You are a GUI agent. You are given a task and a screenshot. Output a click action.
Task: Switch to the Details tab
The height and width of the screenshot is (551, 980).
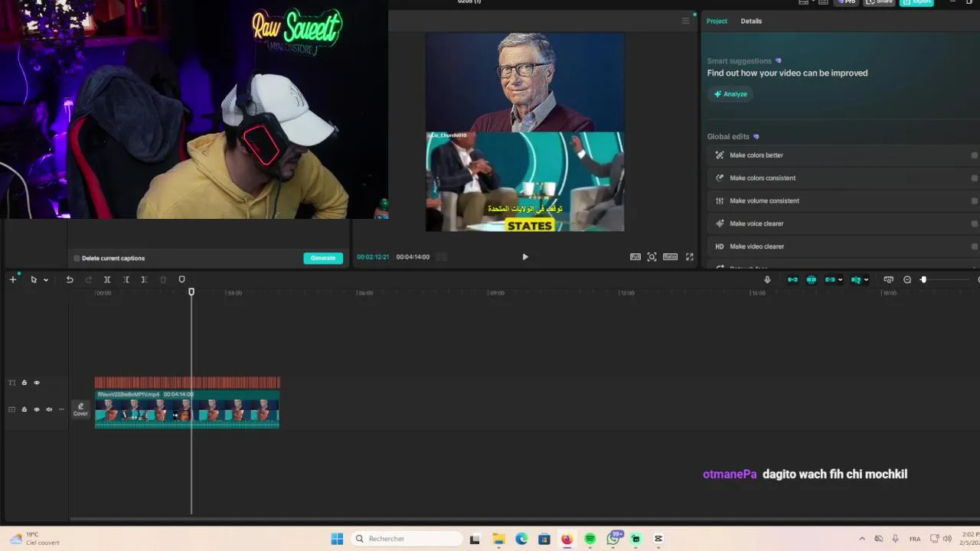(751, 21)
